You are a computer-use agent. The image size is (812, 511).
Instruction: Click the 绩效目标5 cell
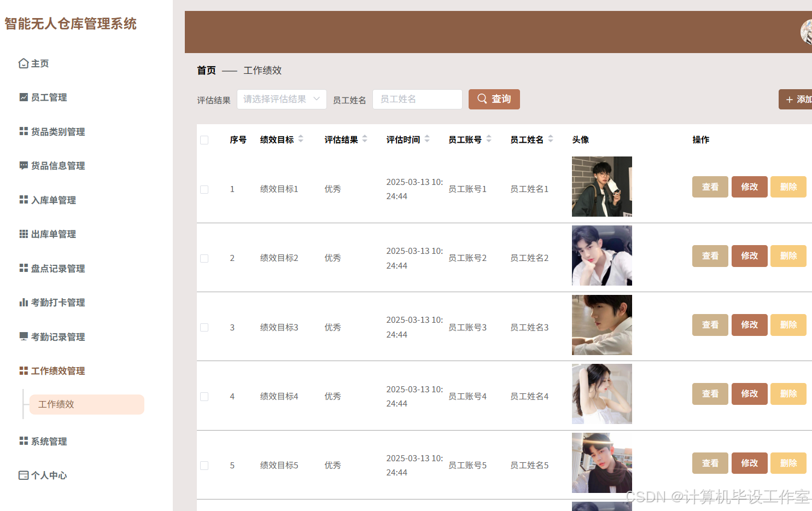tap(279, 465)
